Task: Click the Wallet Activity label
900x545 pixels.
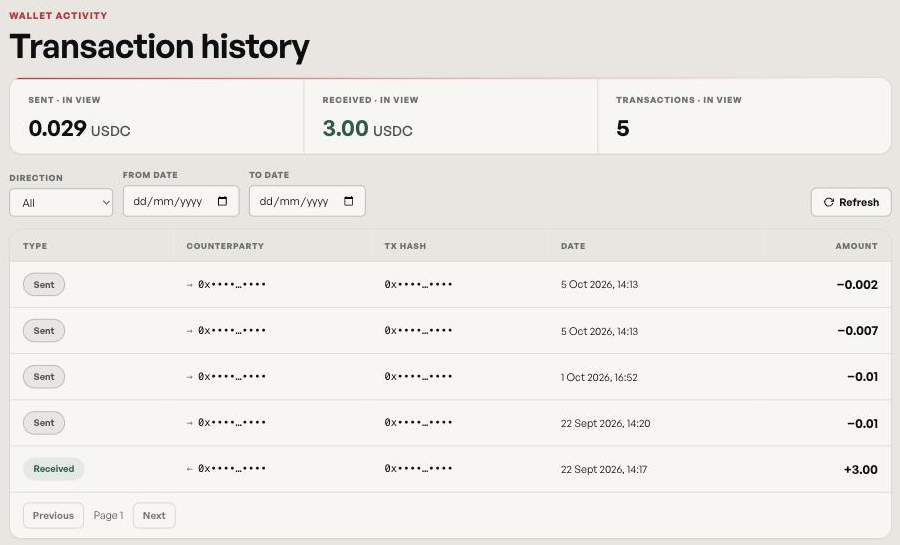Action: (58, 15)
